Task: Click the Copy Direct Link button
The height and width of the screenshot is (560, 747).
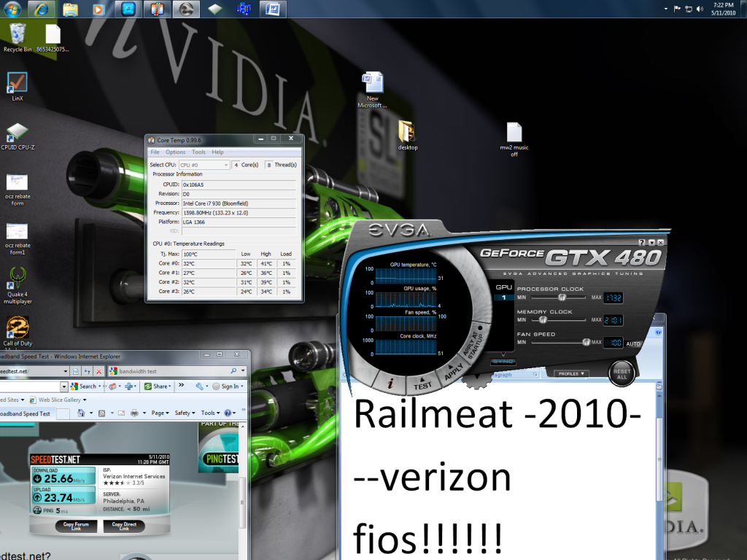Action: (124, 526)
